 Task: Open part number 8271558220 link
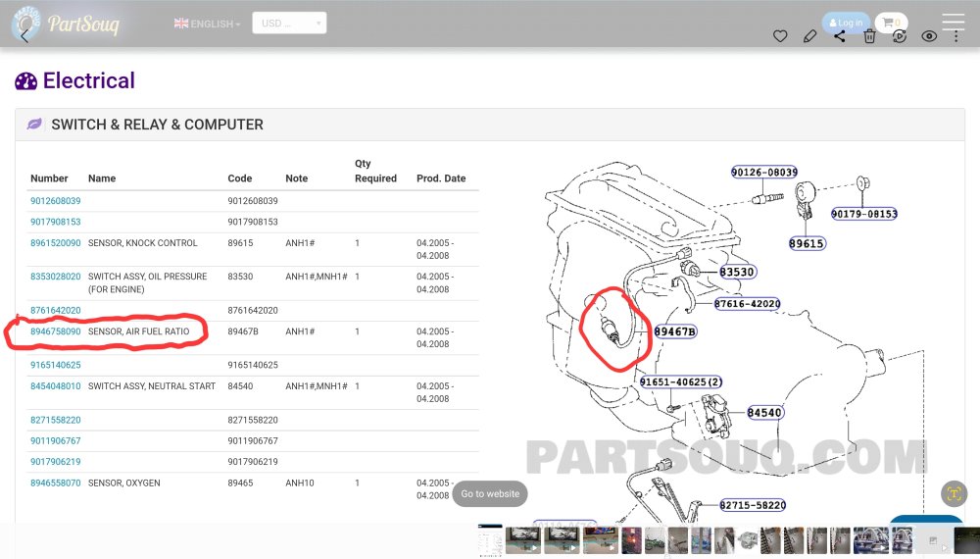(x=56, y=420)
